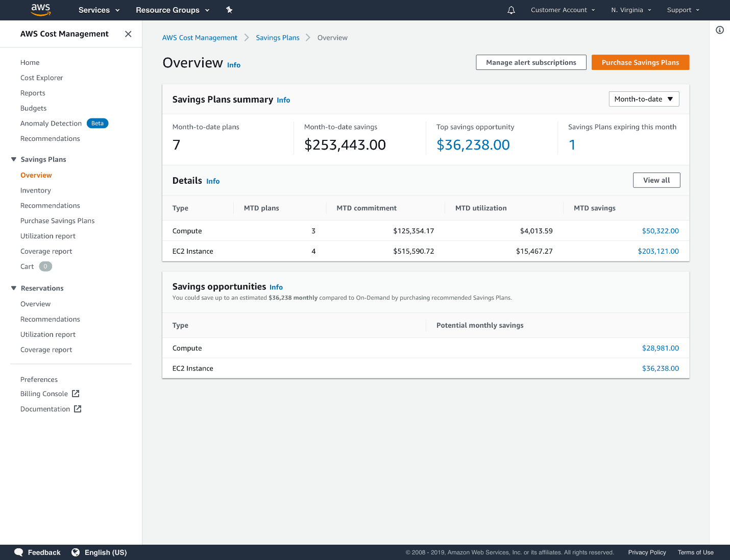Collapse the Reservations sidebar section
The height and width of the screenshot is (560, 730).
(x=14, y=288)
